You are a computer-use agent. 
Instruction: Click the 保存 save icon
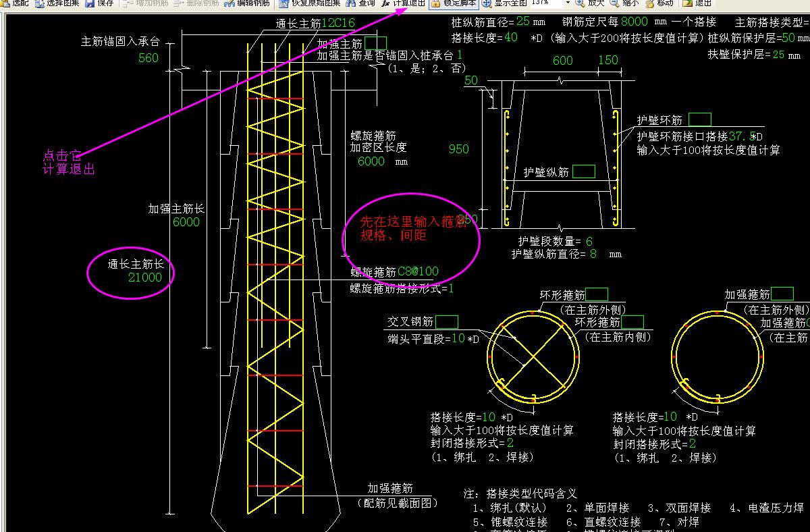click(99, 3)
